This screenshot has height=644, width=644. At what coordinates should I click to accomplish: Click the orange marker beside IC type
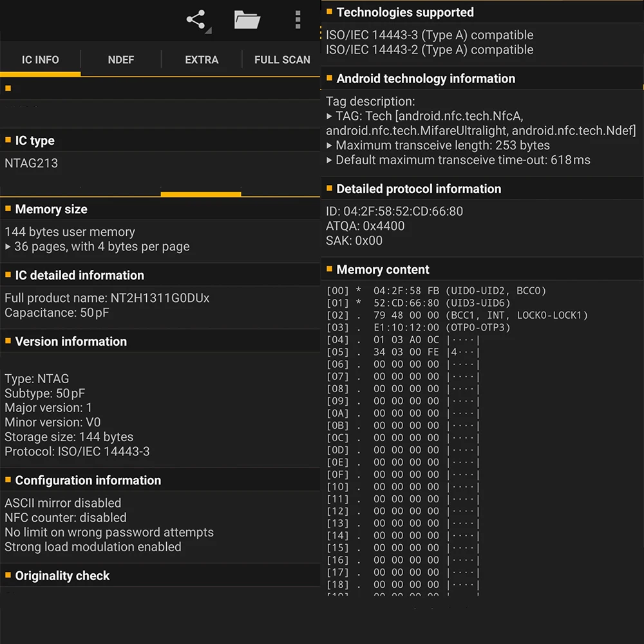(8, 140)
